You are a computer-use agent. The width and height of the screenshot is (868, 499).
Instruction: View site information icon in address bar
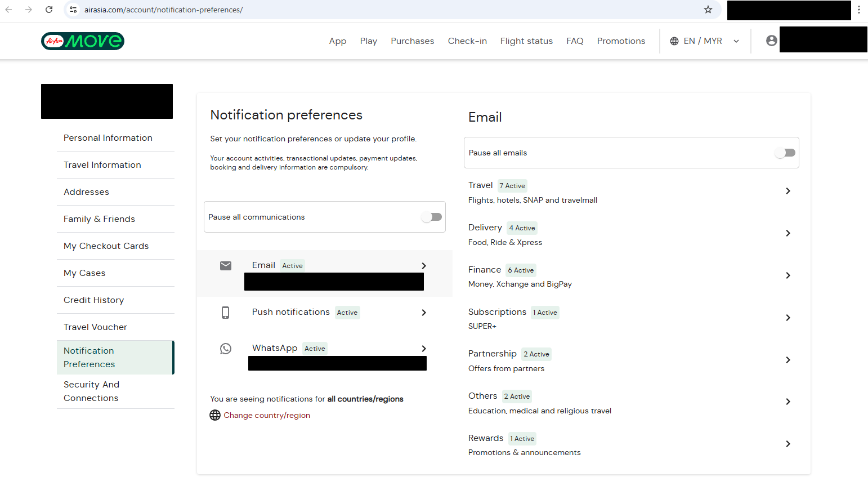click(72, 10)
